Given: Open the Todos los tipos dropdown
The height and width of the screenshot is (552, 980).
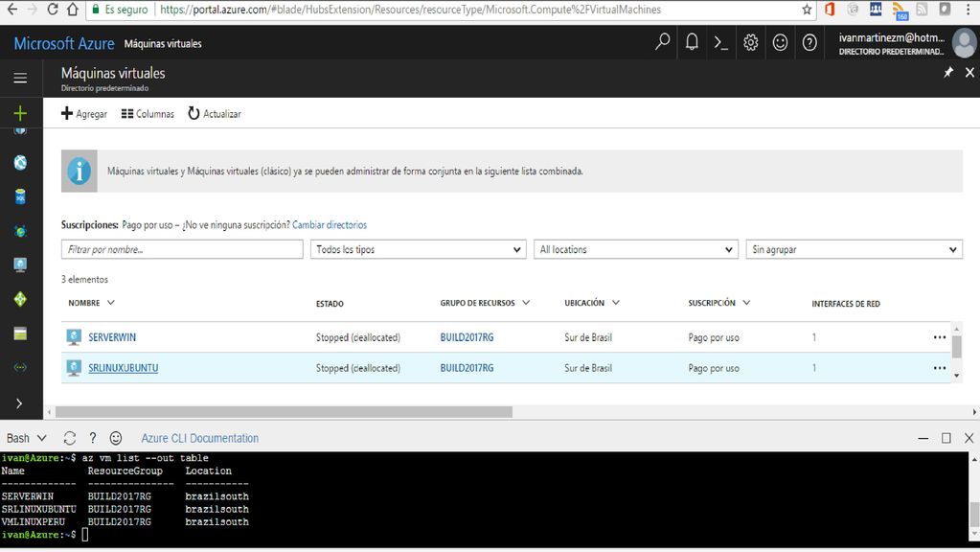Looking at the screenshot, I should coord(418,249).
